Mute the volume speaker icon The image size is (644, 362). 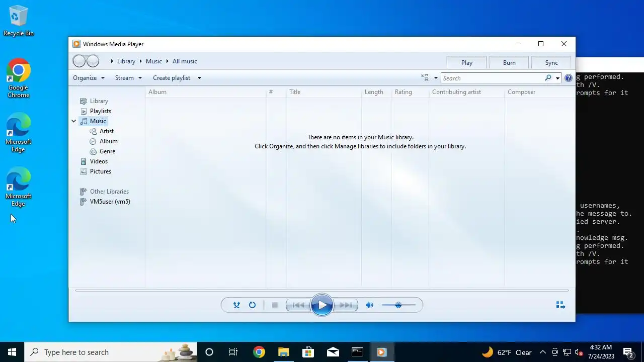point(370,305)
